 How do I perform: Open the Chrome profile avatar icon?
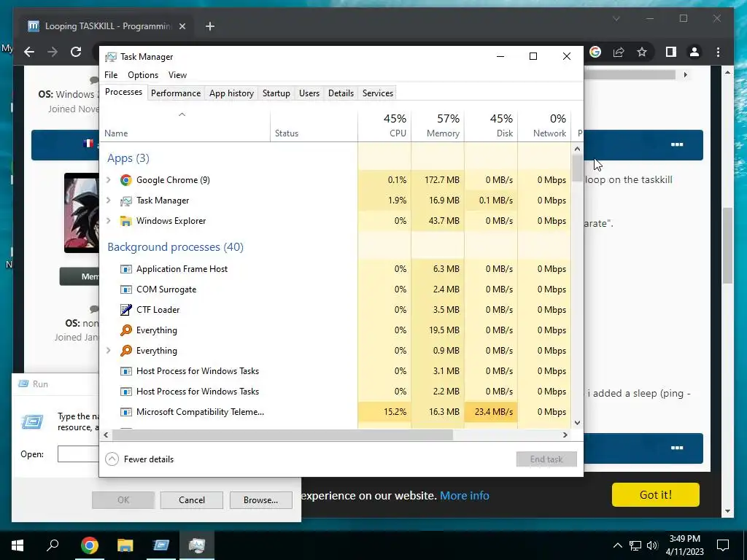[694, 52]
